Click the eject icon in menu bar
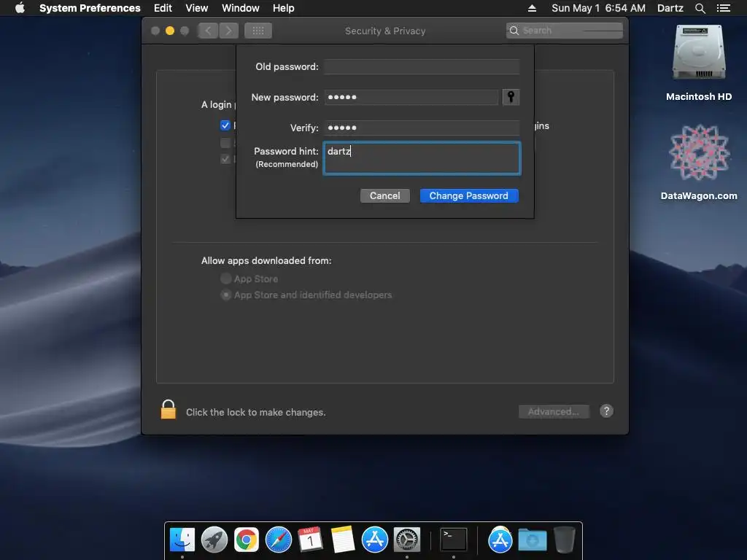This screenshot has width=747, height=560. click(532, 8)
